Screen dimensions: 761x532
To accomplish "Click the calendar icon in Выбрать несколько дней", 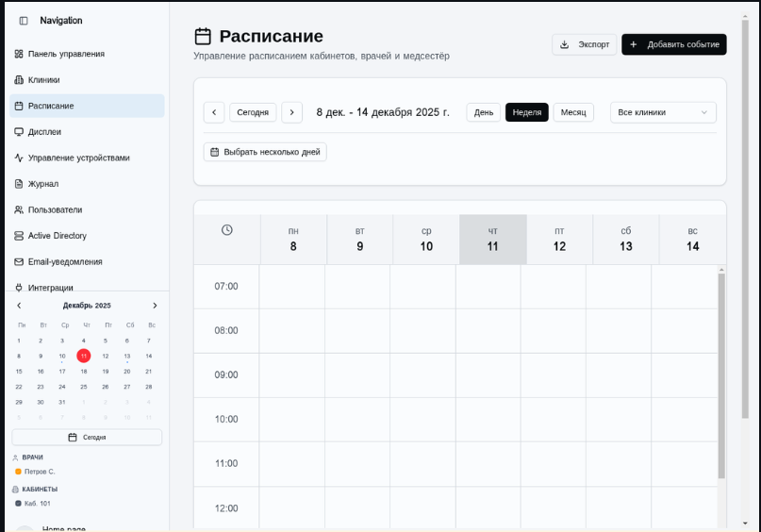I will click(214, 152).
